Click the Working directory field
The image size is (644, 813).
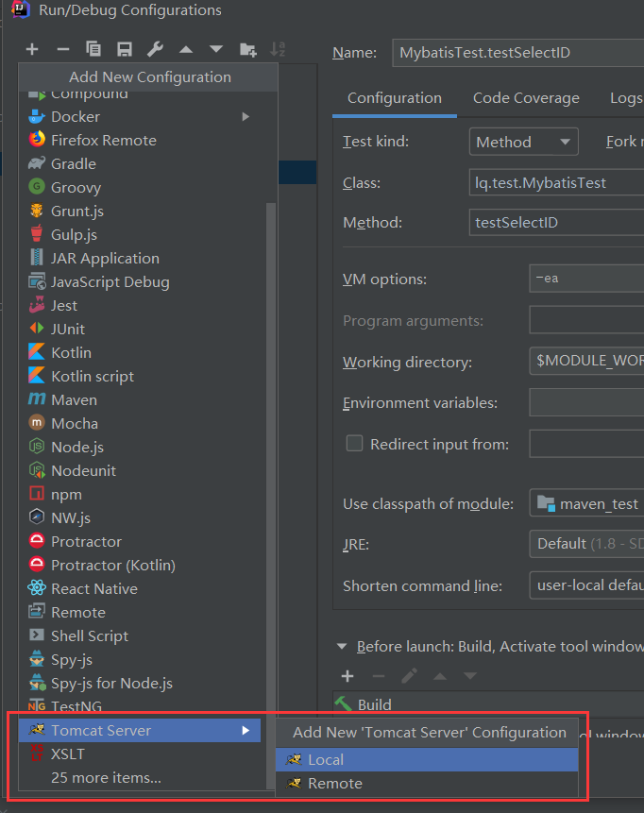point(586,361)
